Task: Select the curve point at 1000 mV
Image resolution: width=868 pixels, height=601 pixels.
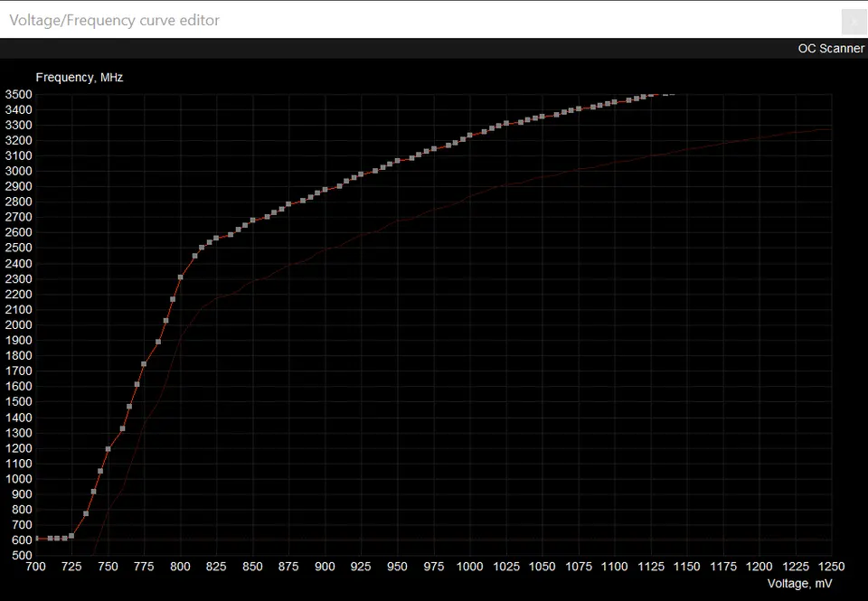Action: (470, 135)
